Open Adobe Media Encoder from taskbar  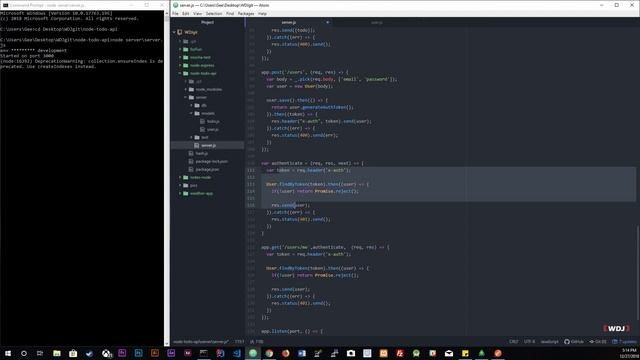pos(187,353)
